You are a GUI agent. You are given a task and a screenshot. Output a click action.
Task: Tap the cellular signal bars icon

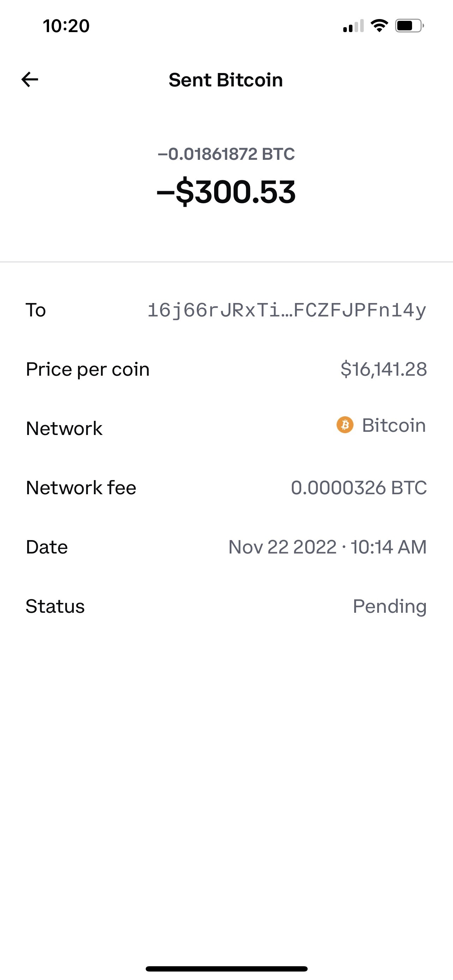[x=354, y=26]
